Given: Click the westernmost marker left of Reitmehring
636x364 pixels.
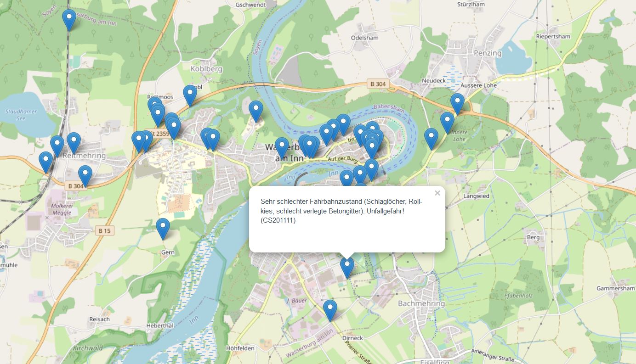Looking at the screenshot, I should point(45,162).
